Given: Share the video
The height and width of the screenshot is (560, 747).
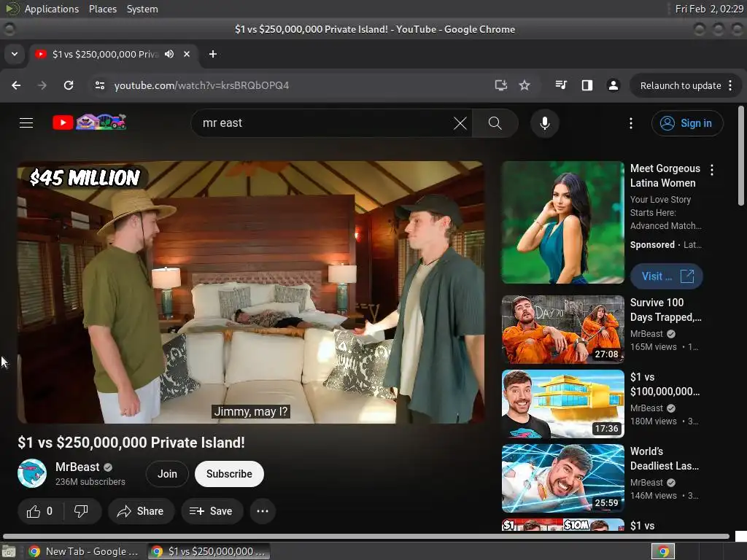Looking at the screenshot, I should (x=141, y=511).
